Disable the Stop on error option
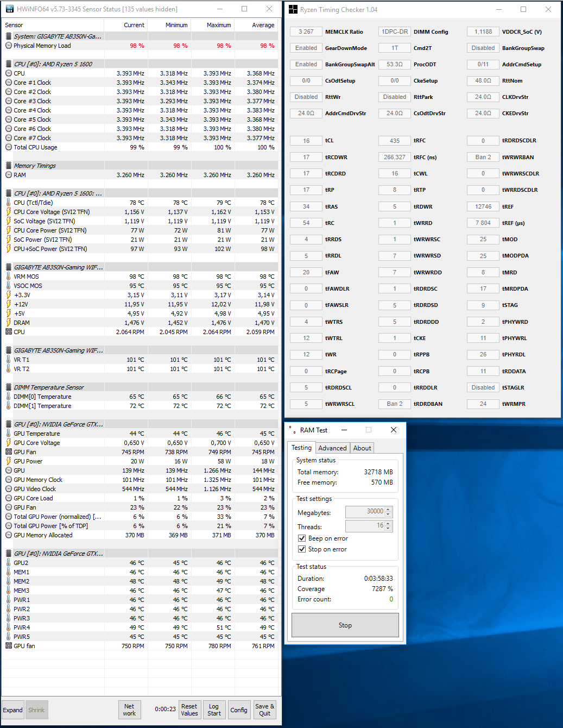 click(302, 549)
